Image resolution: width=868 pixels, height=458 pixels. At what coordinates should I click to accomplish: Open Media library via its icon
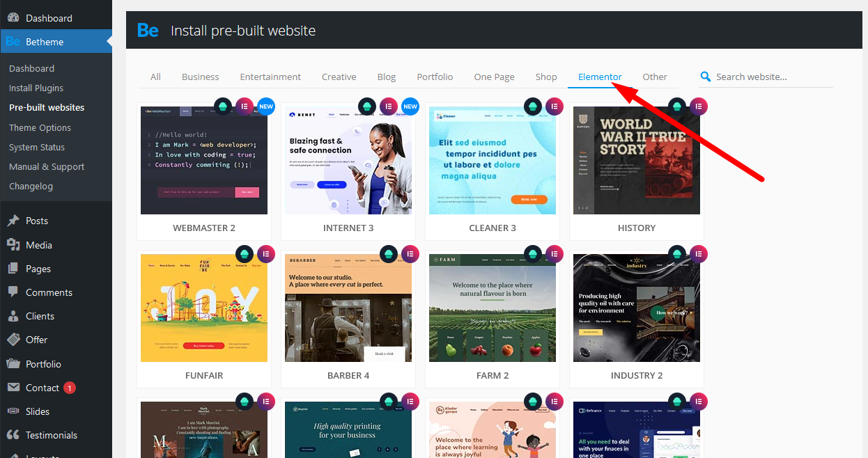tap(13, 245)
